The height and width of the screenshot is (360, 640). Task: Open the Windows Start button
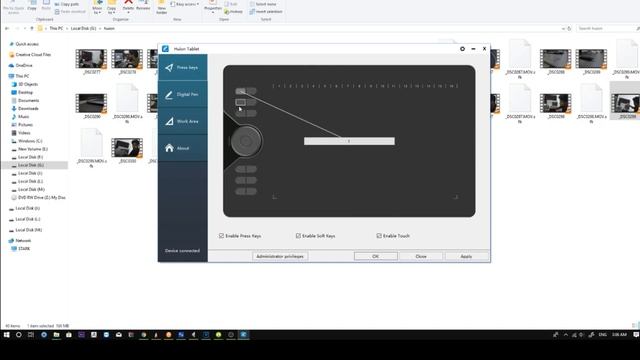[x=7, y=335]
